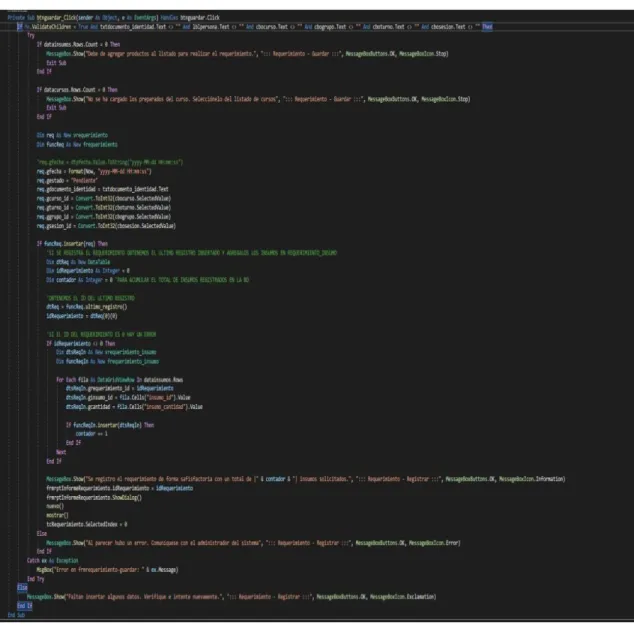
Task: Click the 'Next' keyword closing the loop
Action: [61, 452]
